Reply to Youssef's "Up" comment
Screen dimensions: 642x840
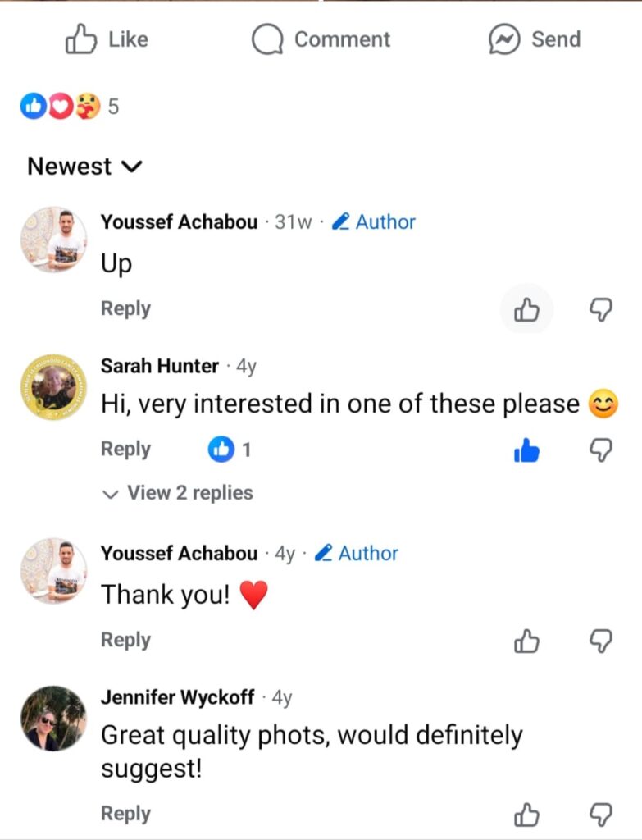pyautogui.click(x=125, y=308)
